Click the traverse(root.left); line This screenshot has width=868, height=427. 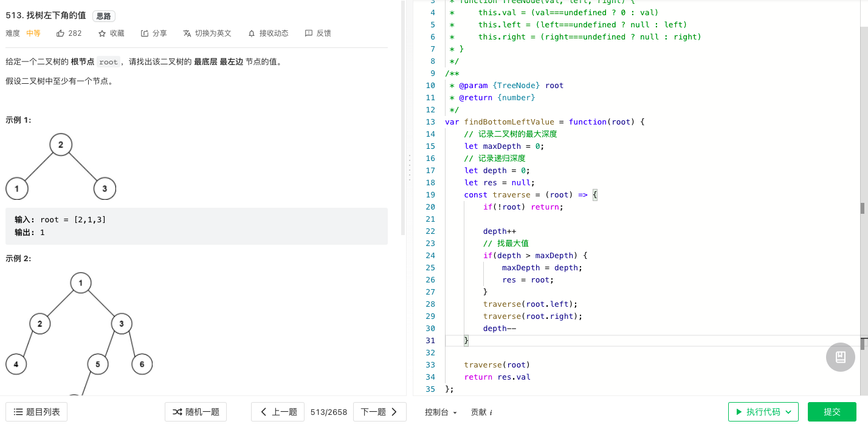530,304
